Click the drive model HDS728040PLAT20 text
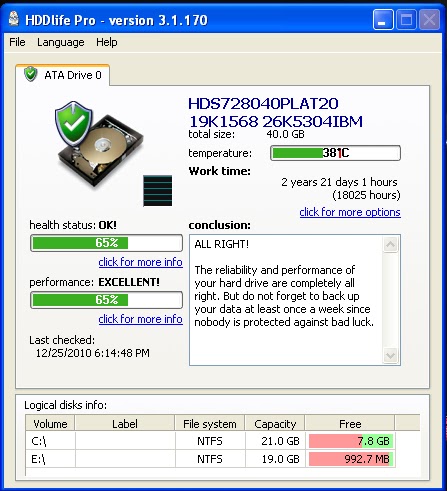This screenshot has height=491, width=447. pyautogui.click(x=263, y=104)
